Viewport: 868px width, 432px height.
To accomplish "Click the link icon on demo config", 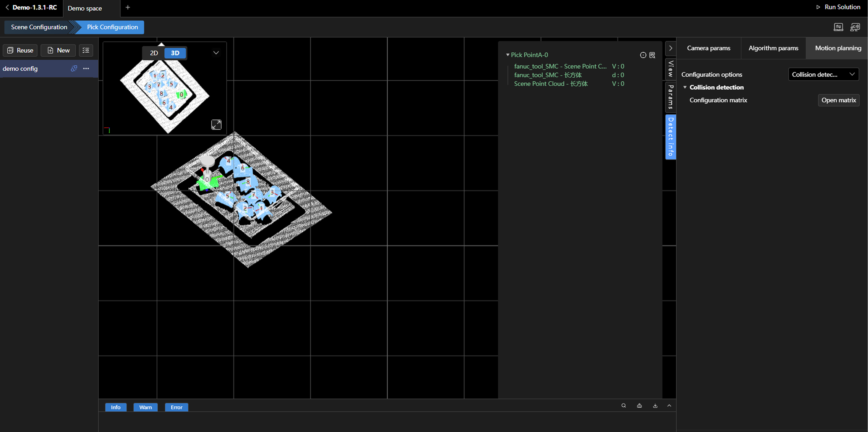I will point(74,68).
